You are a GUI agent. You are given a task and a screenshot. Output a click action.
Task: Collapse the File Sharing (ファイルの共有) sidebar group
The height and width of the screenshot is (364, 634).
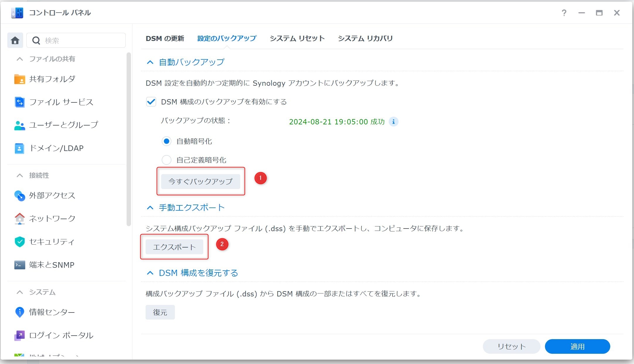click(20, 59)
